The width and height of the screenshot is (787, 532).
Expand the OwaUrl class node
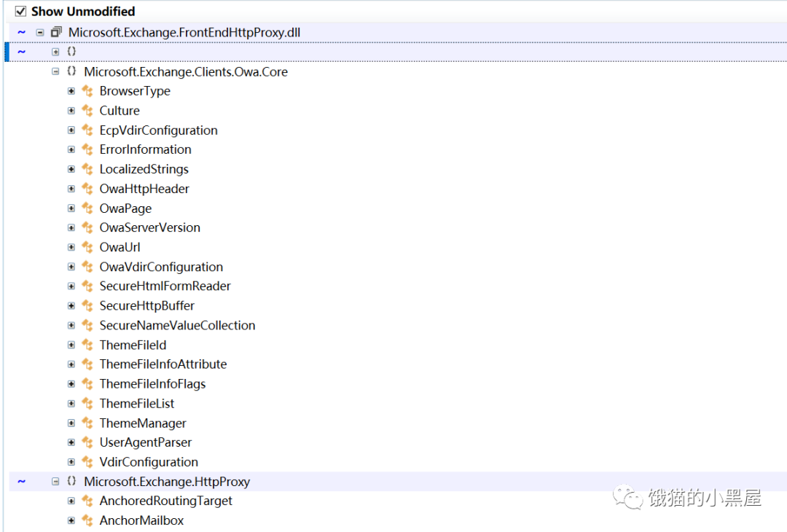(71, 247)
